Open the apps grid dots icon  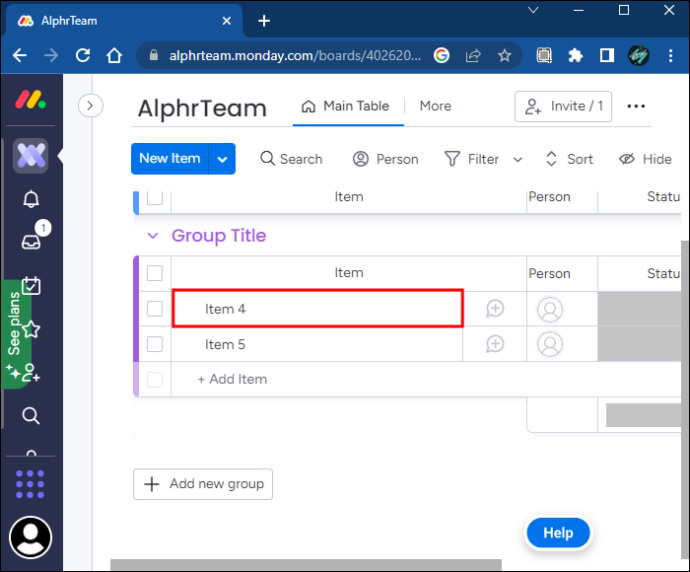[30, 484]
